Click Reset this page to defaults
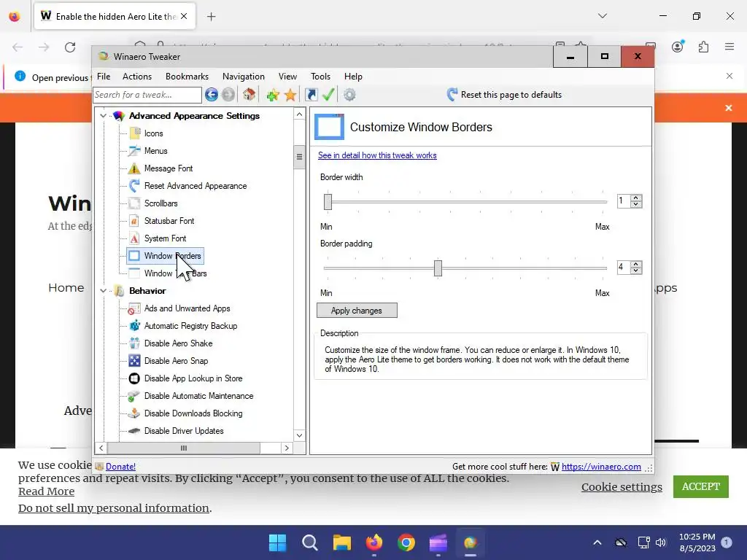 point(505,95)
